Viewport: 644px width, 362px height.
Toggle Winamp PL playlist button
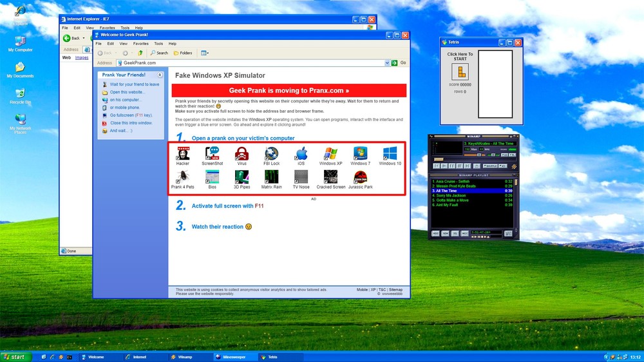click(x=512, y=155)
